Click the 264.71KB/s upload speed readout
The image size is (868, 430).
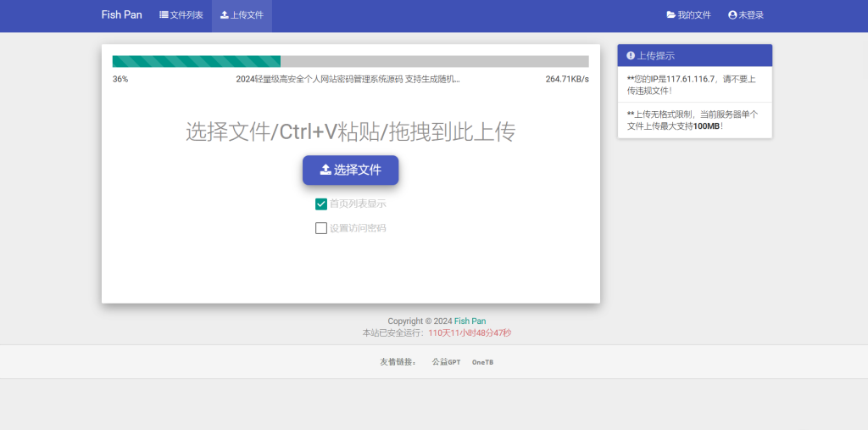(566, 80)
